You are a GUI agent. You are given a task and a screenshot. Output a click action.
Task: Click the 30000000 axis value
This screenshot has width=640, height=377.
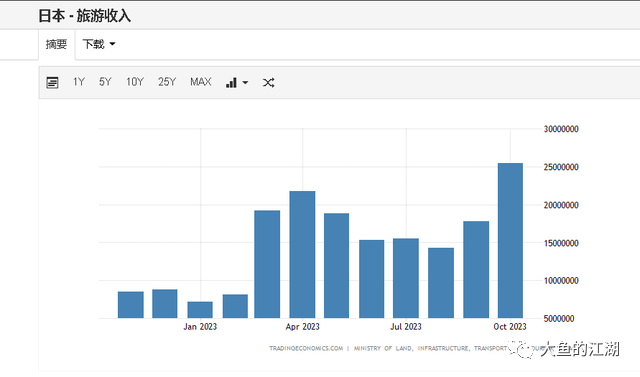561,129
